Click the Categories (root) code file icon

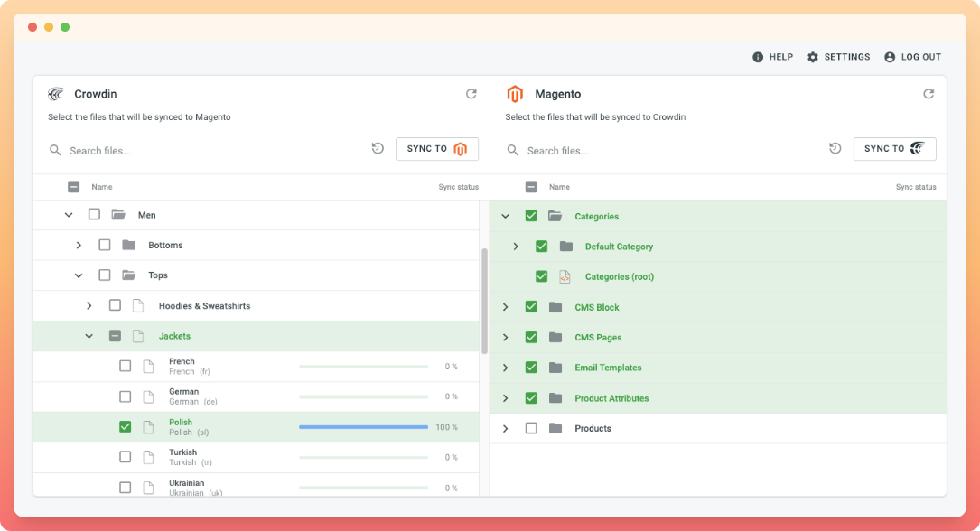pyautogui.click(x=565, y=276)
